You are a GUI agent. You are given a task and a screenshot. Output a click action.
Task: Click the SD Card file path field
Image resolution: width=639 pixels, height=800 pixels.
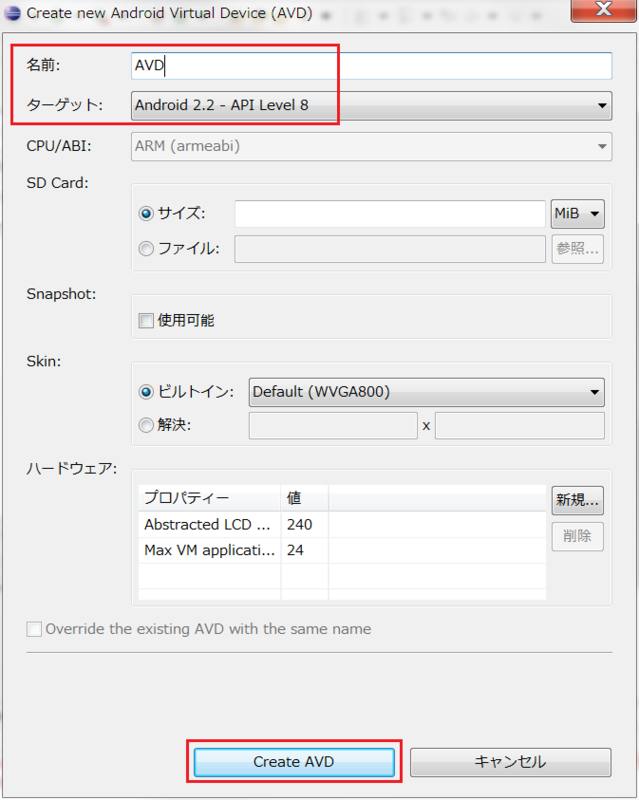pyautogui.click(x=390, y=249)
